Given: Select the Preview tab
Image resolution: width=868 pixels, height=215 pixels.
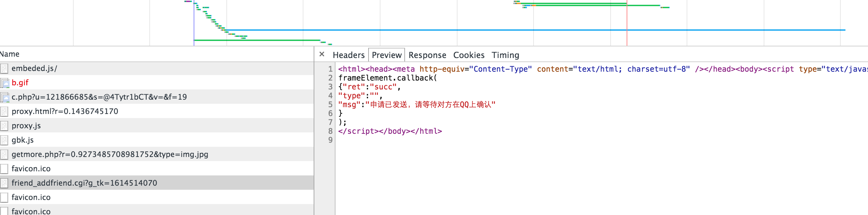Looking at the screenshot, I should [x=387, y=55].
